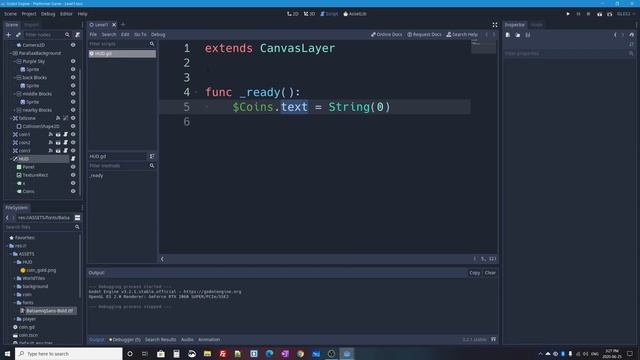Toggle visibility of TextureRect node
The height and width of the screenshot is (360, 640).
point(73,175)
